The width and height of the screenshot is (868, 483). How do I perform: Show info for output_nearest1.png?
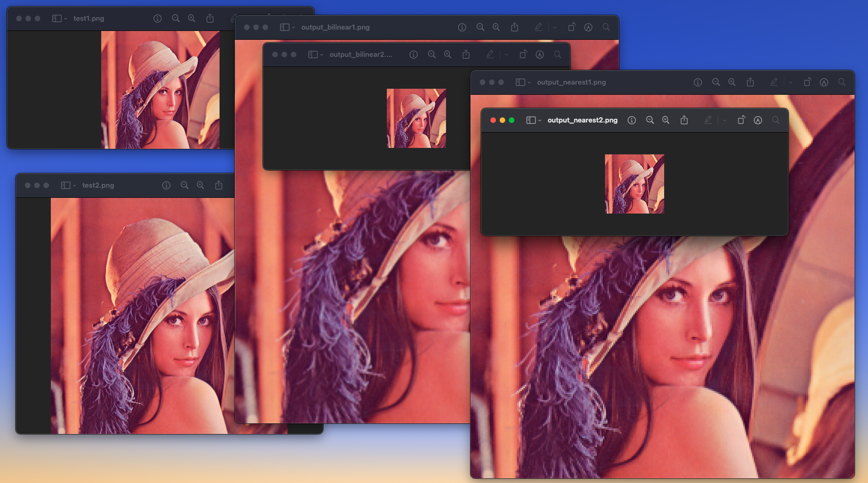(698, 82)
